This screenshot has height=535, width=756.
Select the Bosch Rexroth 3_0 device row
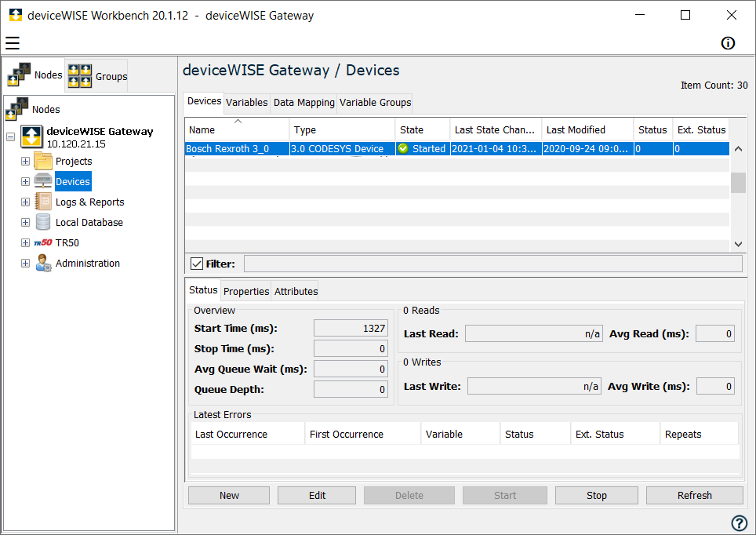456,148
